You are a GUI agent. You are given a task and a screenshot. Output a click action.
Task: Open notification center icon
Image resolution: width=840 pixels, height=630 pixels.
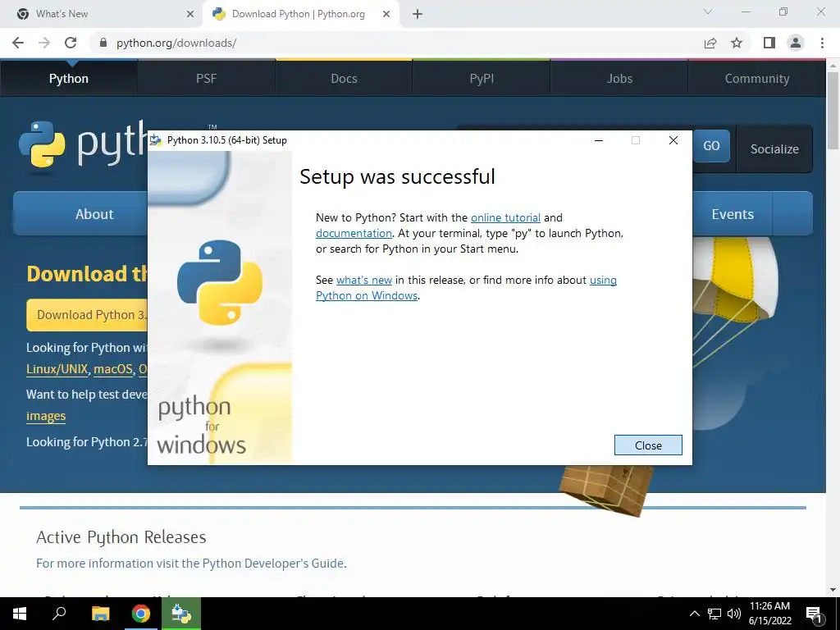[x=815, y=614]
